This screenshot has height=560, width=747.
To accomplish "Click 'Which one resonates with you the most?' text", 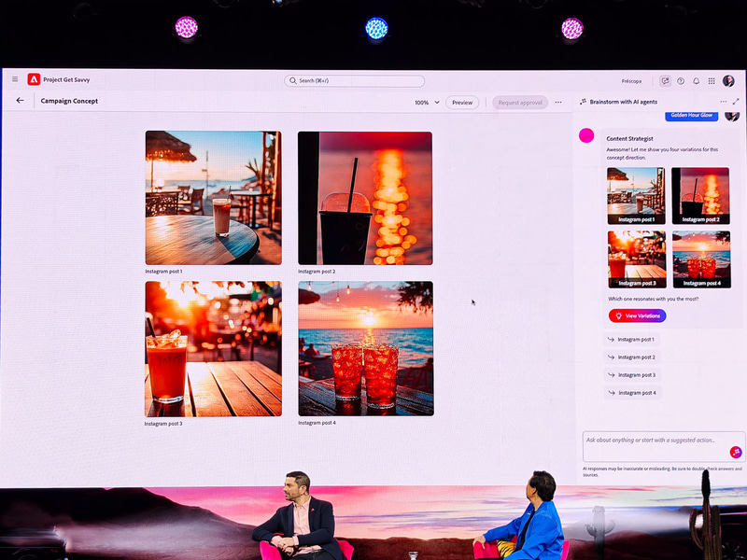I will point(653,299).
